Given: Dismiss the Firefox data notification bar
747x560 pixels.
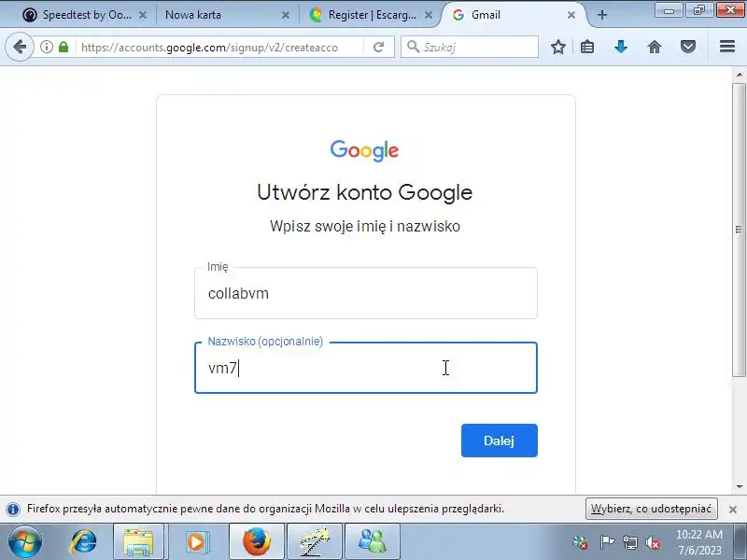Looking at the screenshot, I should click(733, 509).
